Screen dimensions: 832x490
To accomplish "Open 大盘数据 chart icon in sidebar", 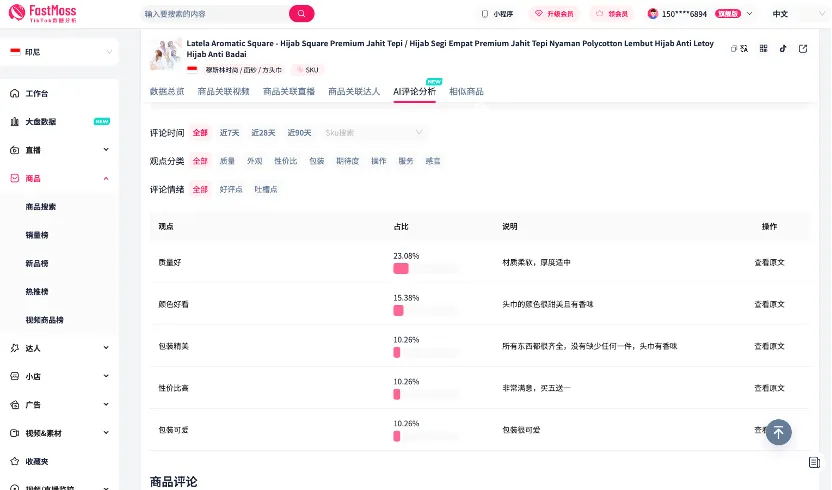I will pos(15,122).
